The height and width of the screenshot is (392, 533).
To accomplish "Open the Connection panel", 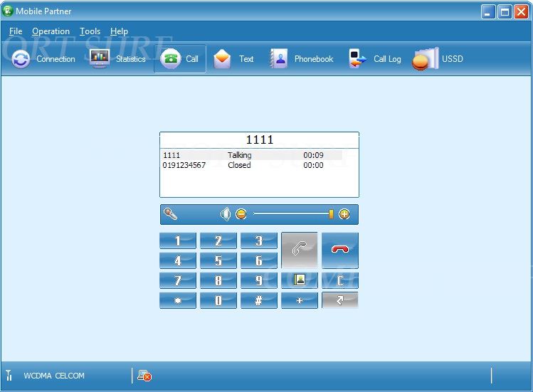I will click(43, 59).
